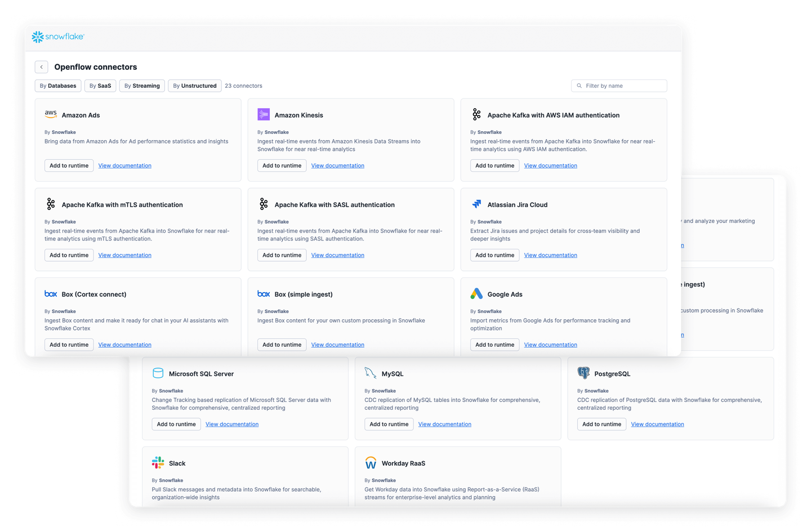
Task: View documentation for Kafka with mTLS
Action: [x=125, y=255]
